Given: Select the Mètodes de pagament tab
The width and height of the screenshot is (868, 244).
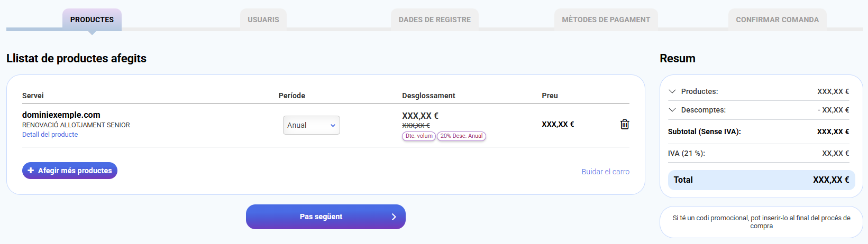Looking at the screenshot, I should [606, 20].
